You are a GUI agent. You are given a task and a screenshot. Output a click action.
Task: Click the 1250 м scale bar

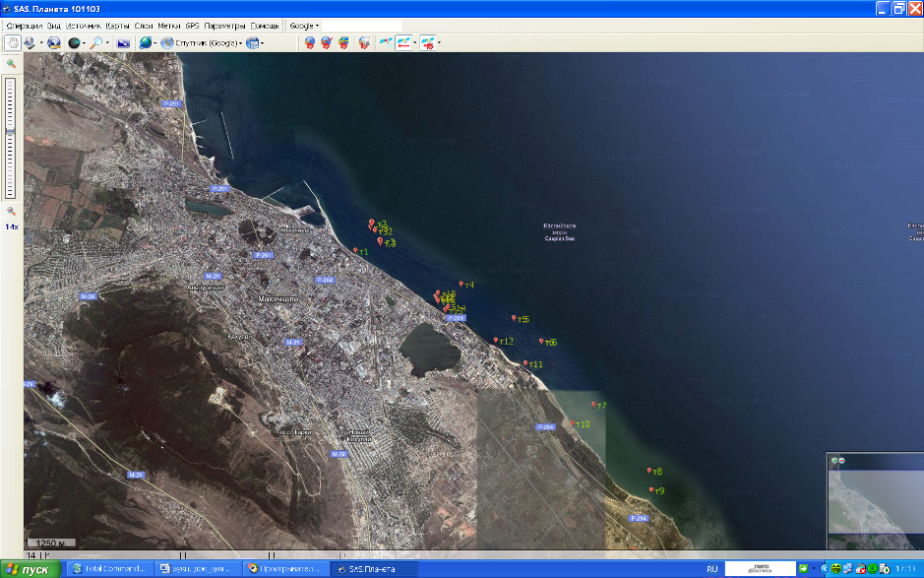coord(51,543)
